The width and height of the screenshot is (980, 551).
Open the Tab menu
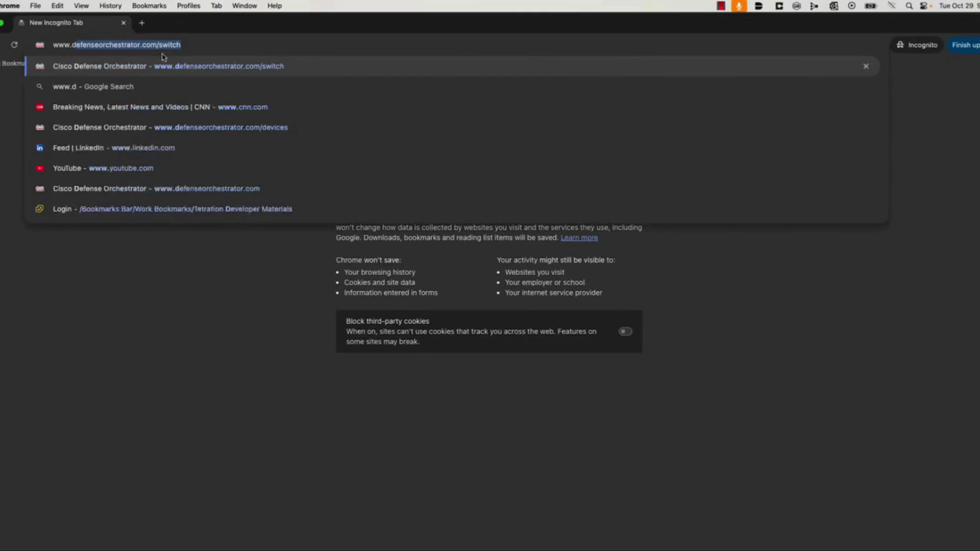coord(216,6)
